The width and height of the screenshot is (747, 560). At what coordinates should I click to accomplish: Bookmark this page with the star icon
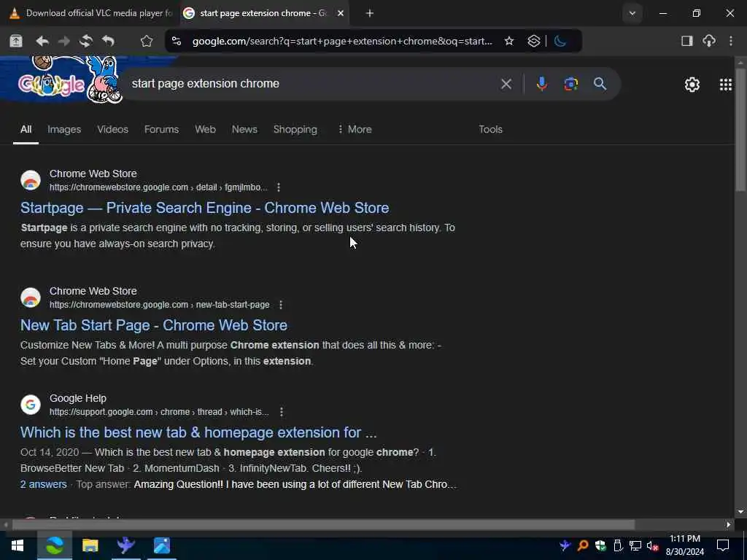coord(509,42)
